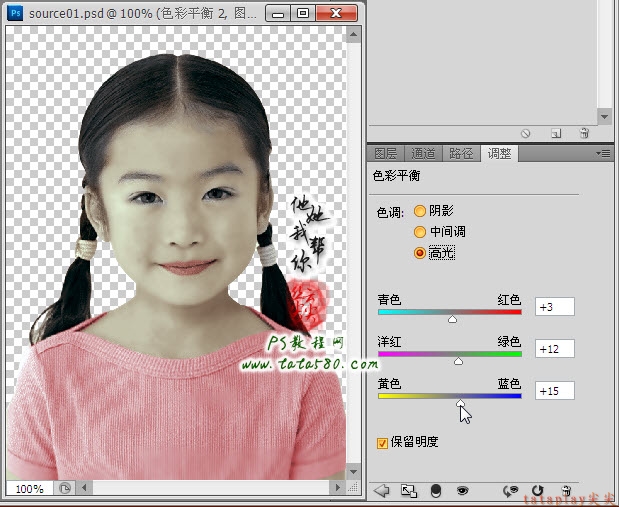The width and height of the screenshot is (619, 507).
Task: Select the 高光 tone radio button
Action: point(420,253)
